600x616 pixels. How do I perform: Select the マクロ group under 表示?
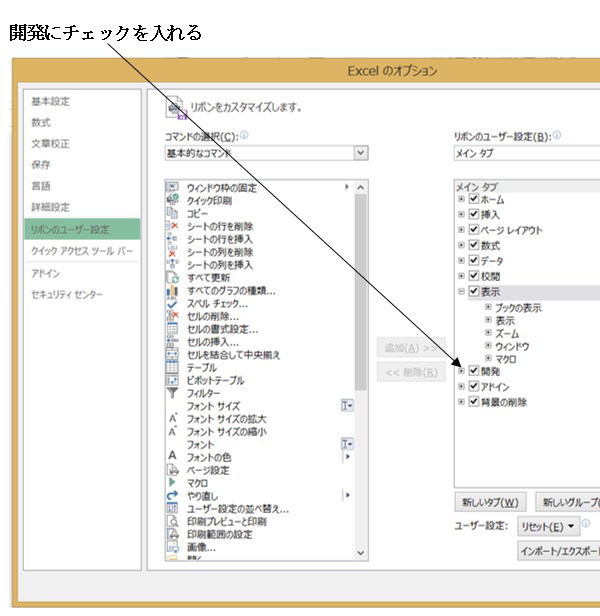505,359
